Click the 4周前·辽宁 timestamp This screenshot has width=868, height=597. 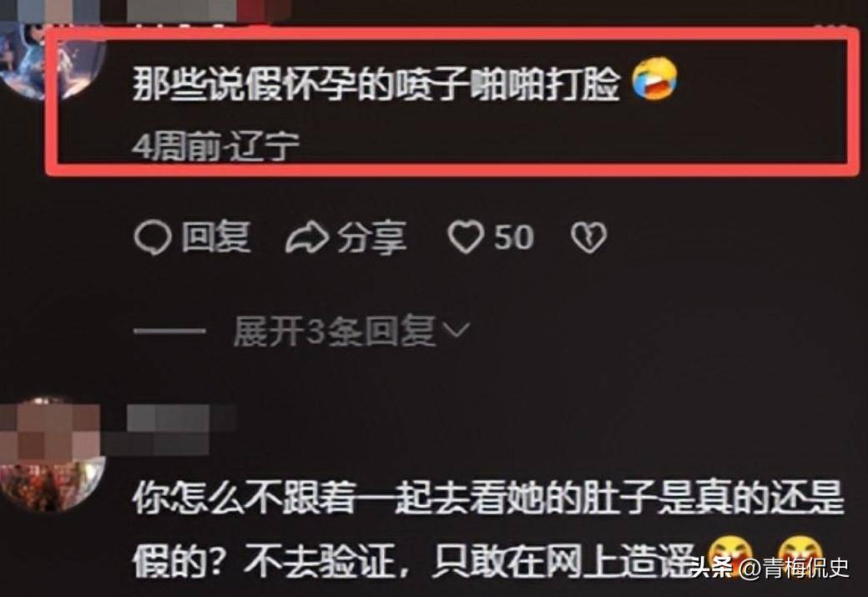215,146
